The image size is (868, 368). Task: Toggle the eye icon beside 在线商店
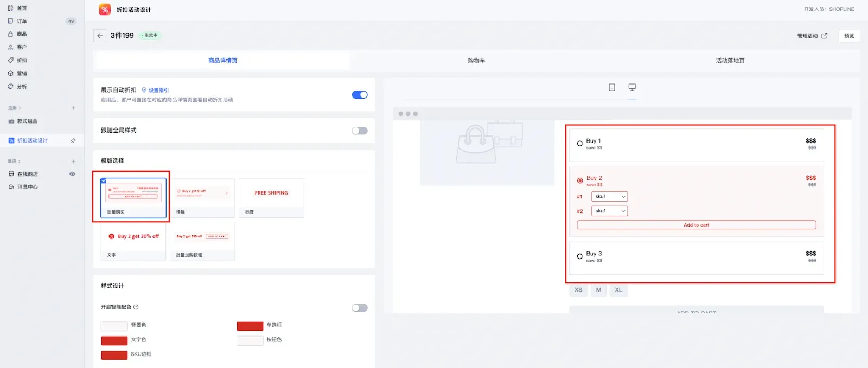72,174
